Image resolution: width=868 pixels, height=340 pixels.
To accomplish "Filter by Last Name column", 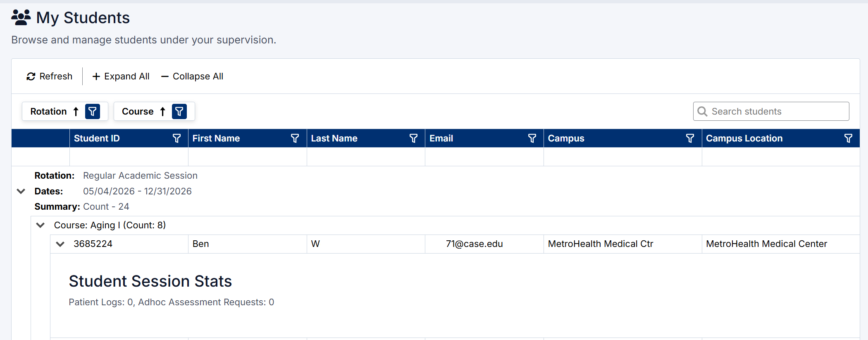I will pyautogui.click(x=413, y=139).
